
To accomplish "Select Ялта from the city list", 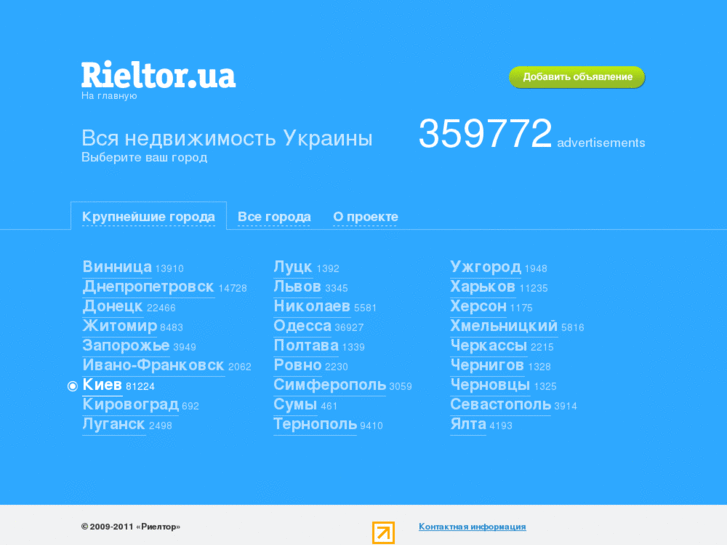I will coord(468,424).
